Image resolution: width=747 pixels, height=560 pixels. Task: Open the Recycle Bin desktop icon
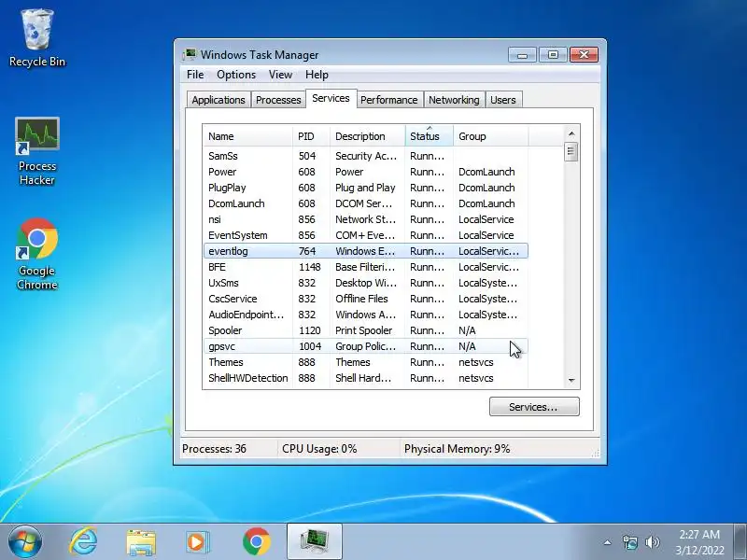[x=37, y=38]
